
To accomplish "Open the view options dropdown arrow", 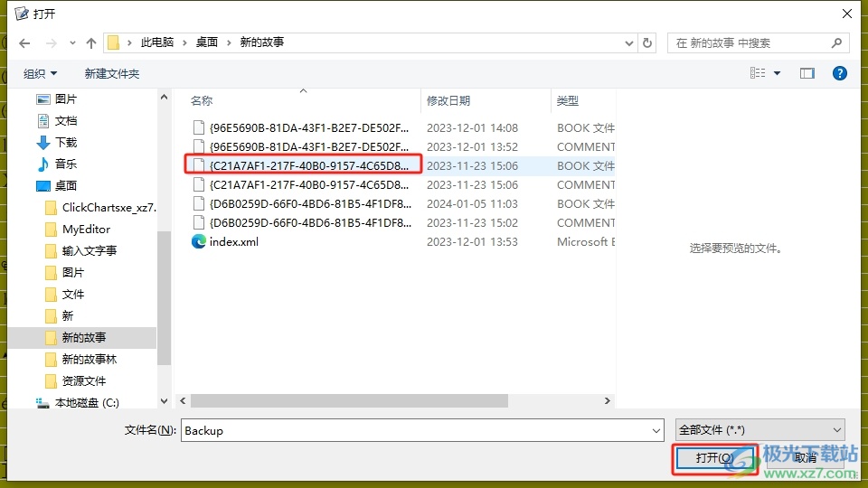I will click(778, 73).
